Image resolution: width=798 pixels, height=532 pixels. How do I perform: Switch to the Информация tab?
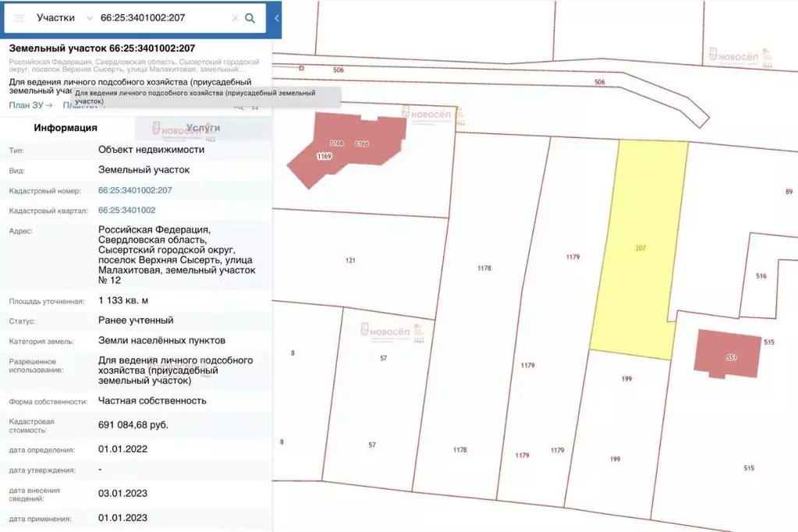66,128
